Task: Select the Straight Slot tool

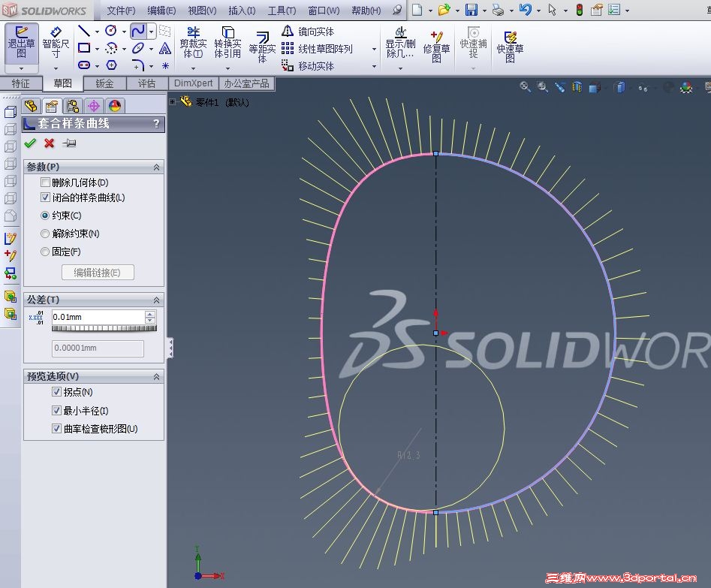Action: (84, 65)
